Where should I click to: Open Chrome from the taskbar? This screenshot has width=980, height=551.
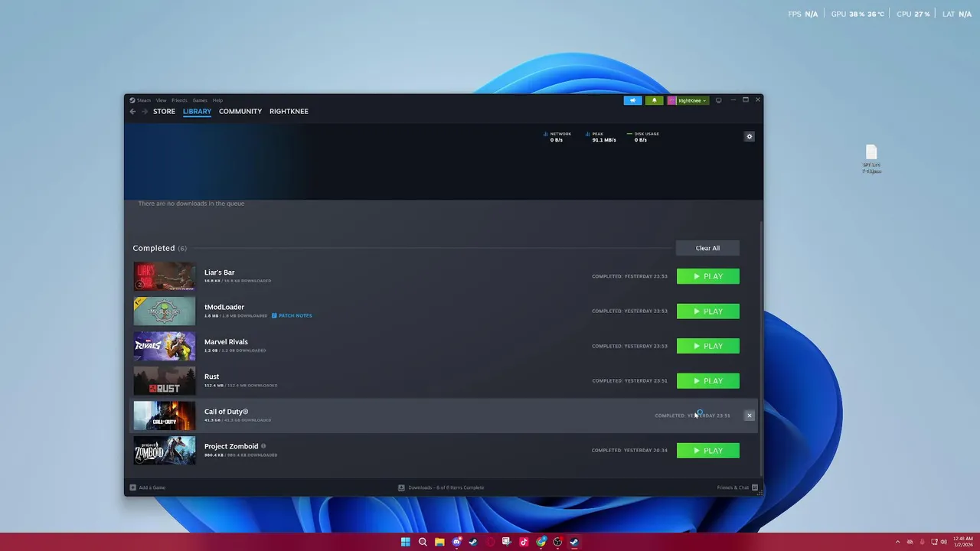pyautogui.click(x=541, y=542)
